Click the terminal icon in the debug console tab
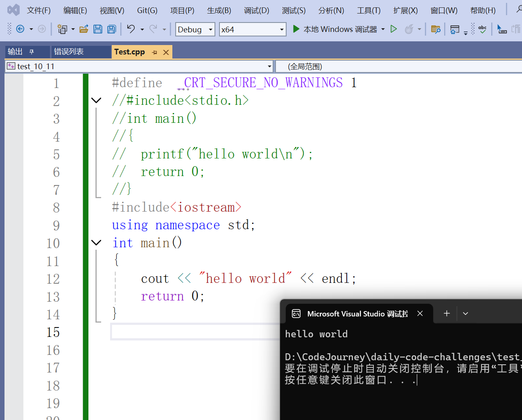This screenshot has height=420, width=522. coord(296,314)
